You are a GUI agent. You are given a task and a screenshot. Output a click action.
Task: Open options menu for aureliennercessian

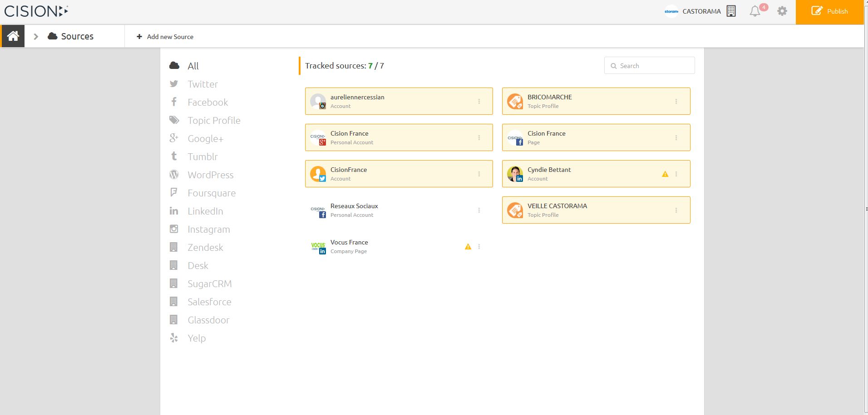479,102
